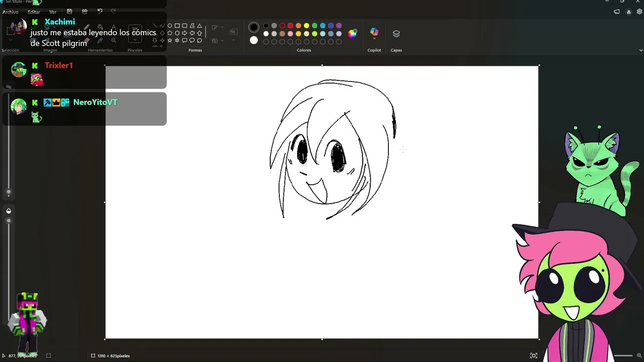644x362 pixels.
Task: Click the canvas size '1310 × 825pixeles'
Action: [114, 356]
